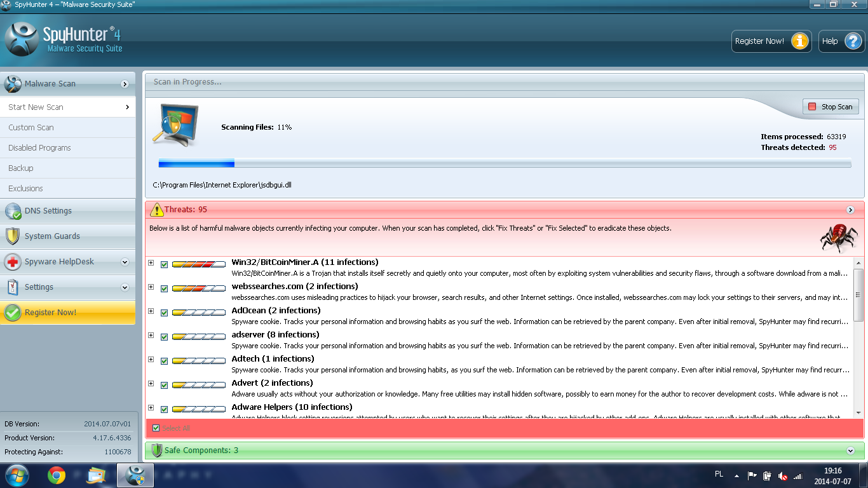
Task: Expand the Safe Components section
Action: 851,451
